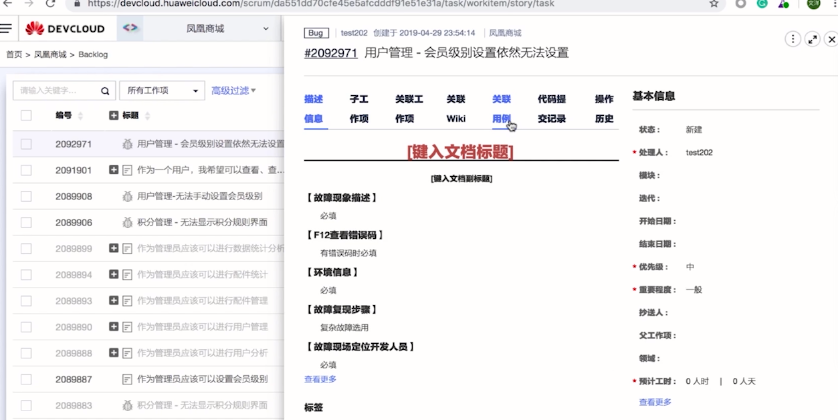Click the story icon on row 2089890
This screenshot has height=420, width=838.
click(x=127, y=327)
